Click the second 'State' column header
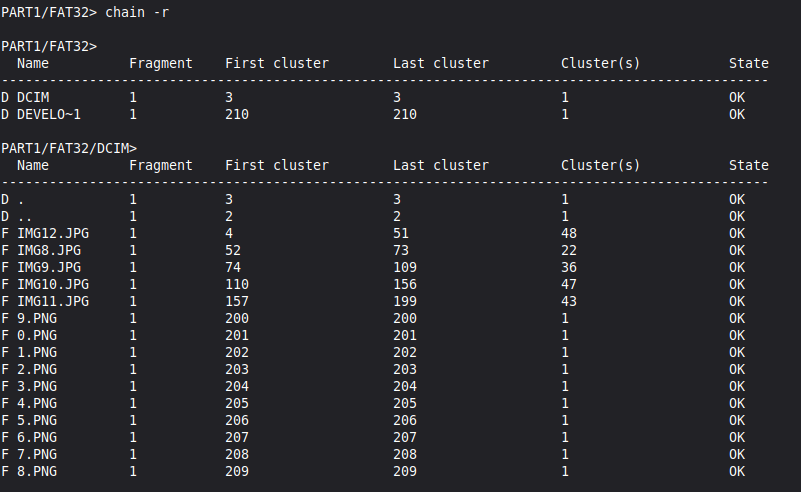Screen dimensions: 801x492 point(748,165)
